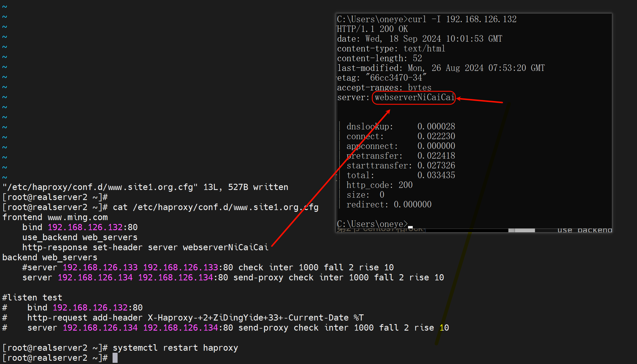Viewport: 637px width, 364px height.
Task: Click the 'HTTP/1.1 200 OK' status line
Action: (x=372, y=29)
